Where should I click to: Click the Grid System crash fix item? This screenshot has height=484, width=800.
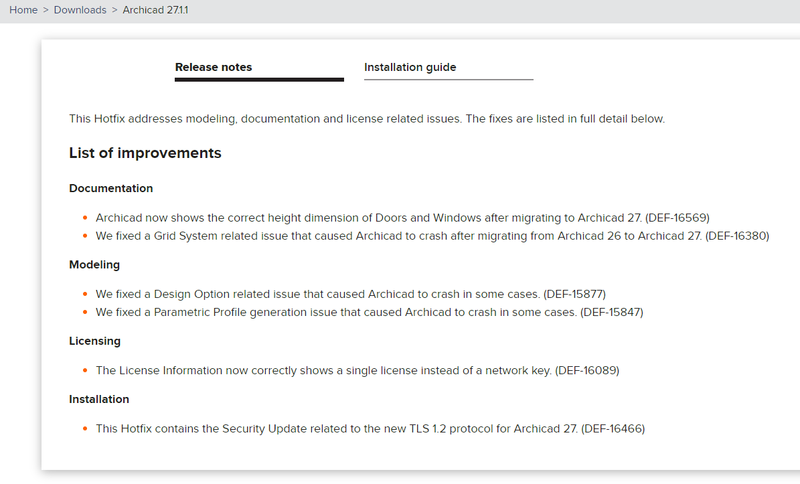tap(398, 236)
